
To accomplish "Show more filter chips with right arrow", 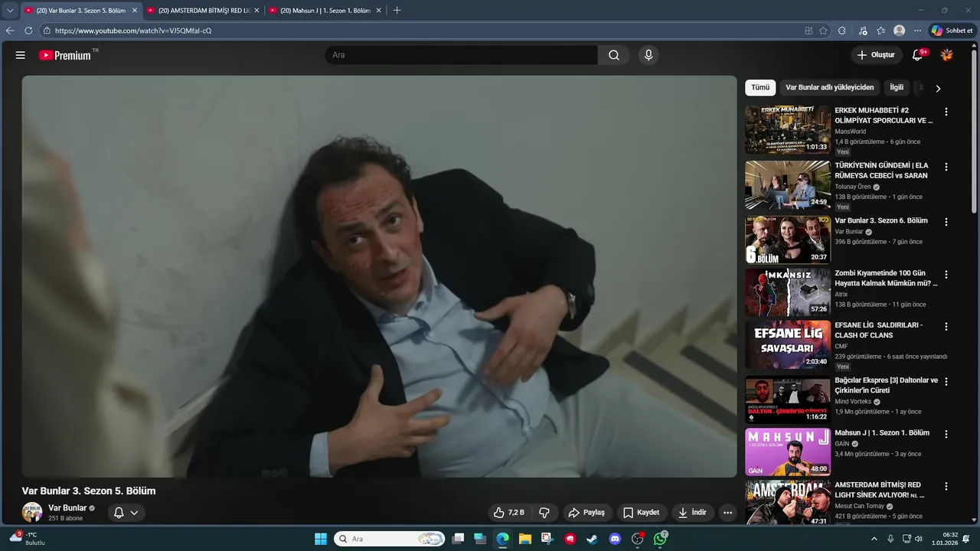I will [x=938, y=88].
